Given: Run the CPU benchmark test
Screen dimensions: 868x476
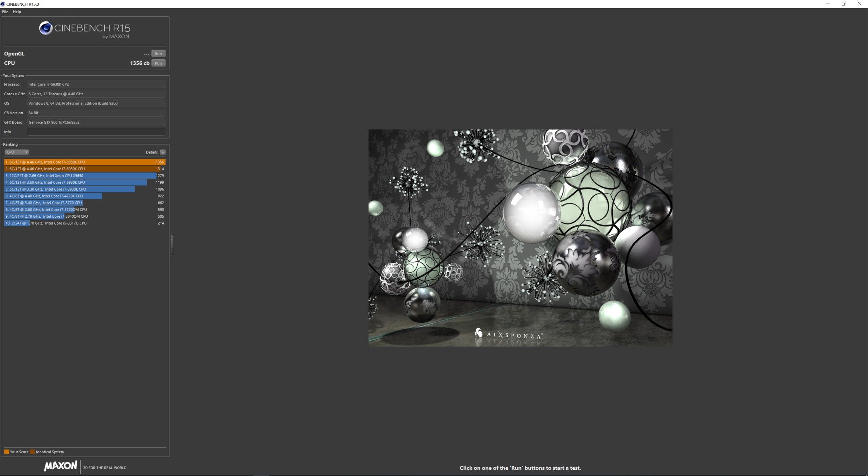Looking at the screenshot, I should tap(158, 63).
